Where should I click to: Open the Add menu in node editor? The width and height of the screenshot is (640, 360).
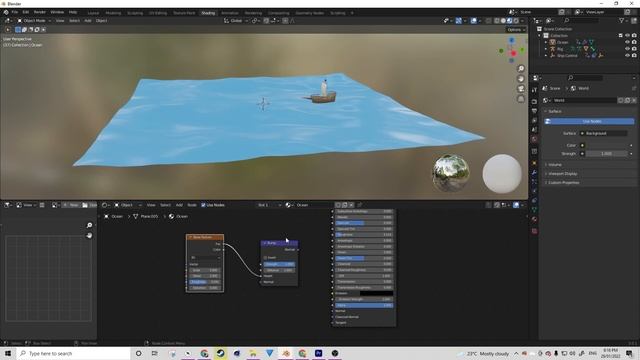[179, 205]
